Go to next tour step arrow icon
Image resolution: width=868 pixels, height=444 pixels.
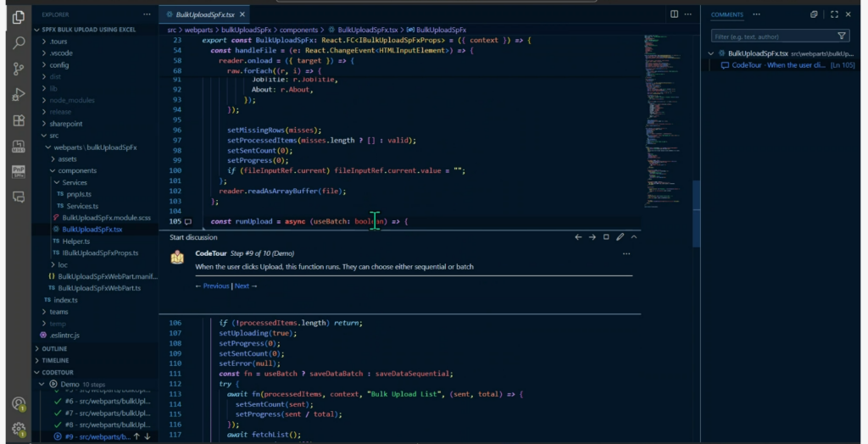click(592, 237)
